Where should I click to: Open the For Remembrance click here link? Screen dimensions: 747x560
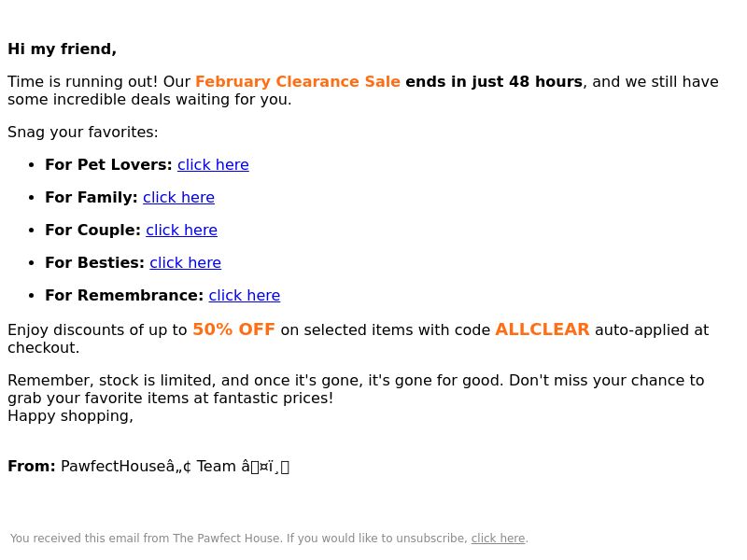(x=245, y=296)
